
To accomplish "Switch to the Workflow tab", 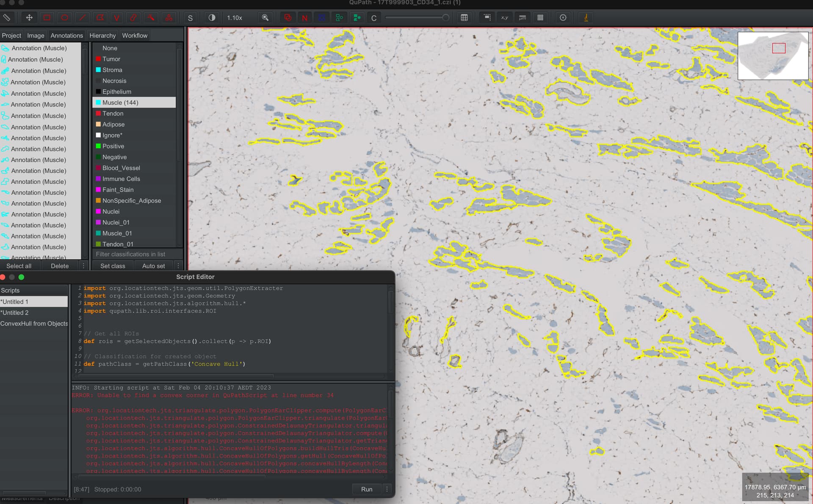I will 134,35.
